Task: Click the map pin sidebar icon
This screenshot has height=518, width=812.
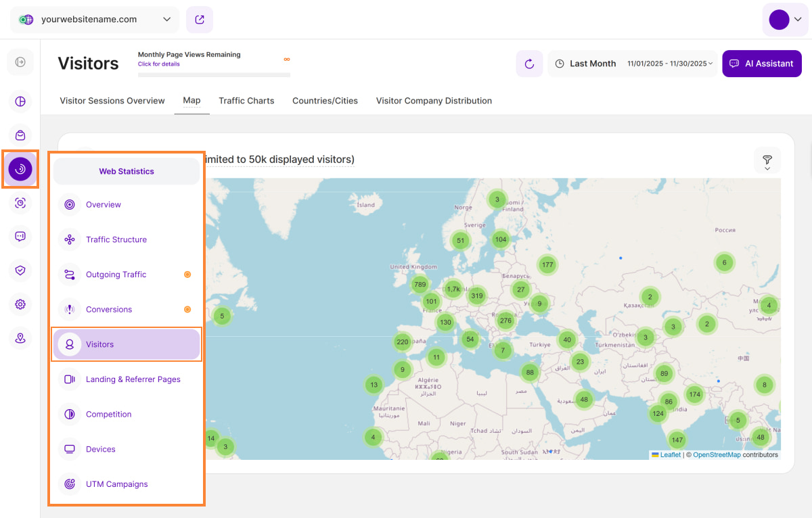Action: (20, 338)
